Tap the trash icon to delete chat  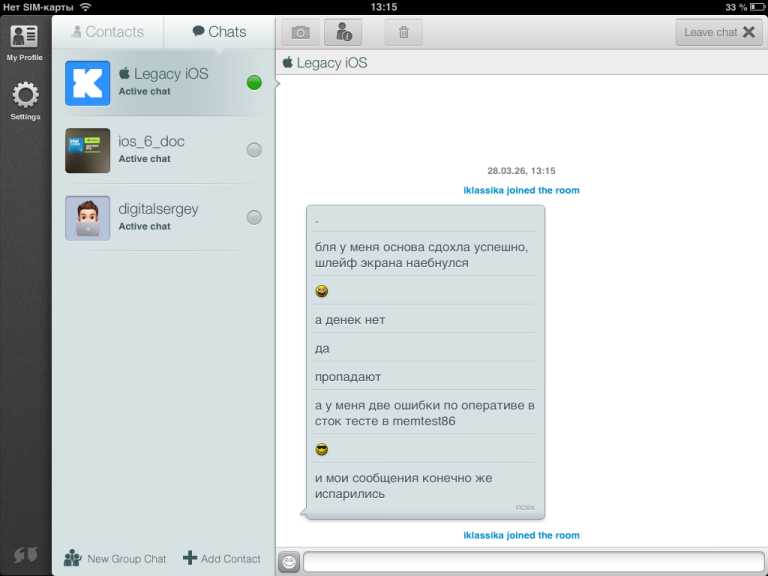[x=404, y=32]
